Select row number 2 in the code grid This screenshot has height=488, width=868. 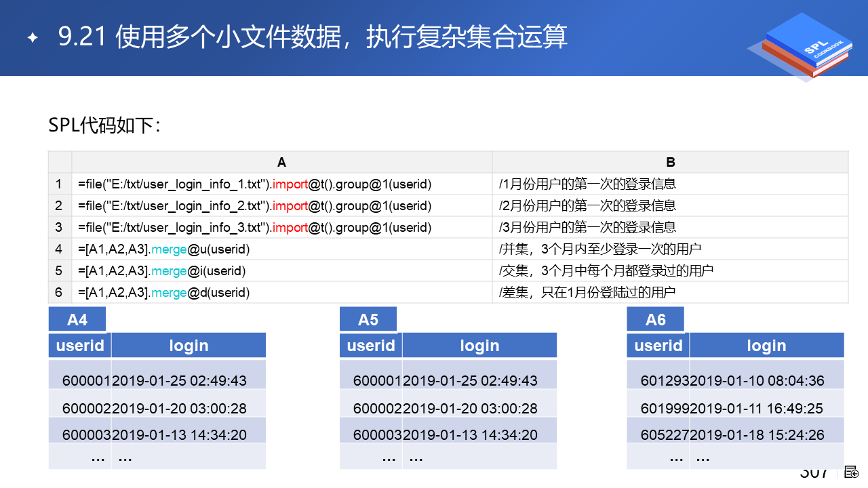60,205
